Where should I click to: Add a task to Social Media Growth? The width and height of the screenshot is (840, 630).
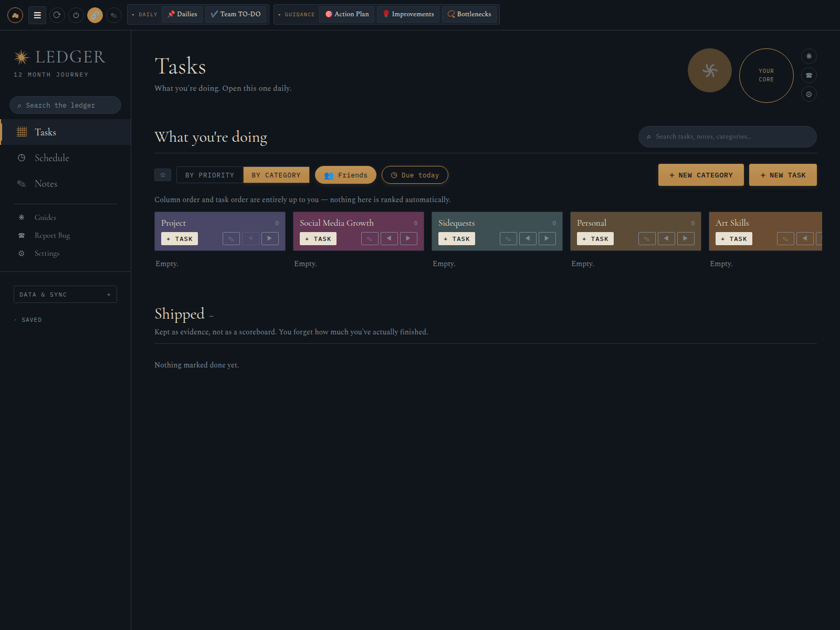pyautogui.click(x=318, y=239)
